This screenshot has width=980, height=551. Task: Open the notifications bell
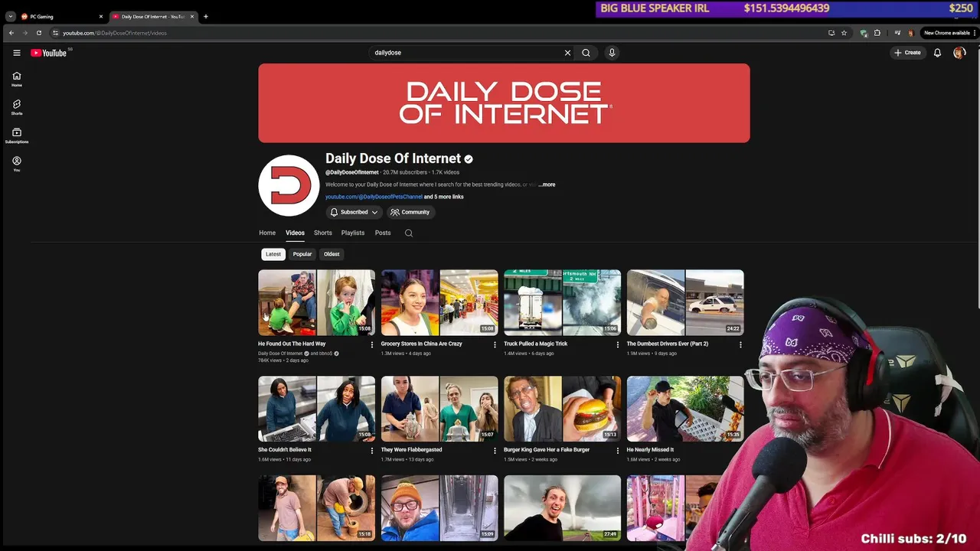tap(937, 53)
